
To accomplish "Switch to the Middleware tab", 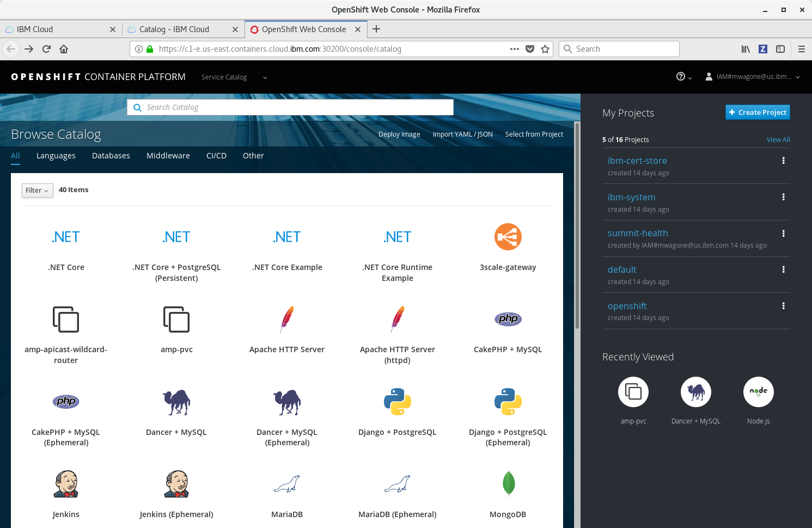I will (x=168, y=156).
